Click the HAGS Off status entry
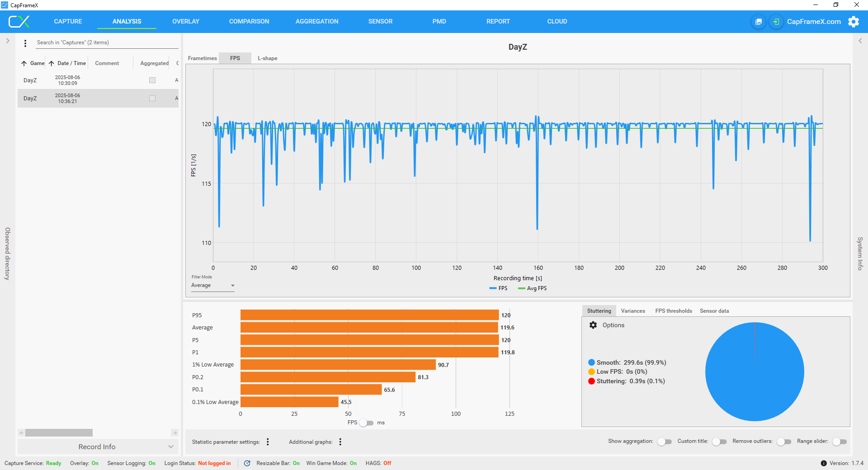This screenshot has height=470, width=868. click(378, 463)
